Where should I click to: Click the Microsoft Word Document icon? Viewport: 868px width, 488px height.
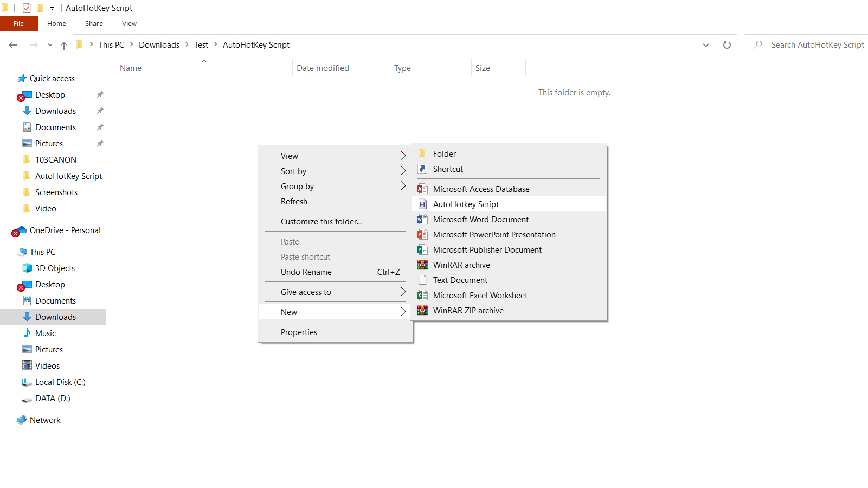[422, 220]
